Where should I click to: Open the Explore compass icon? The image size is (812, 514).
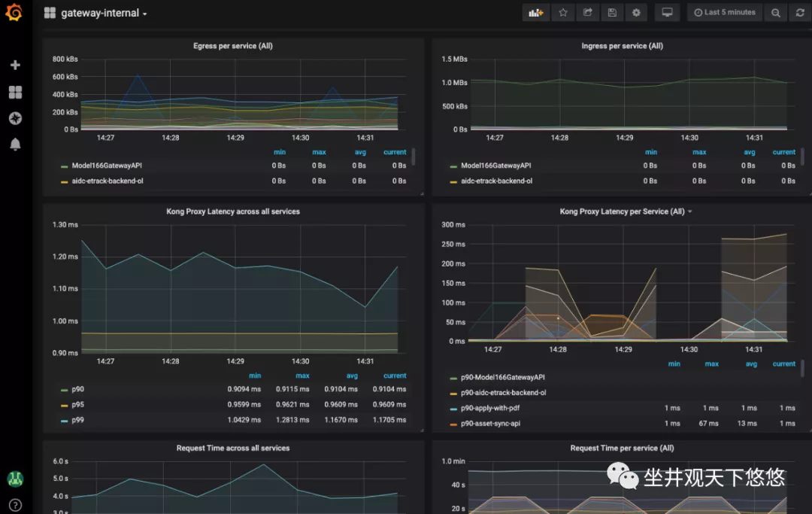[15, 118]
